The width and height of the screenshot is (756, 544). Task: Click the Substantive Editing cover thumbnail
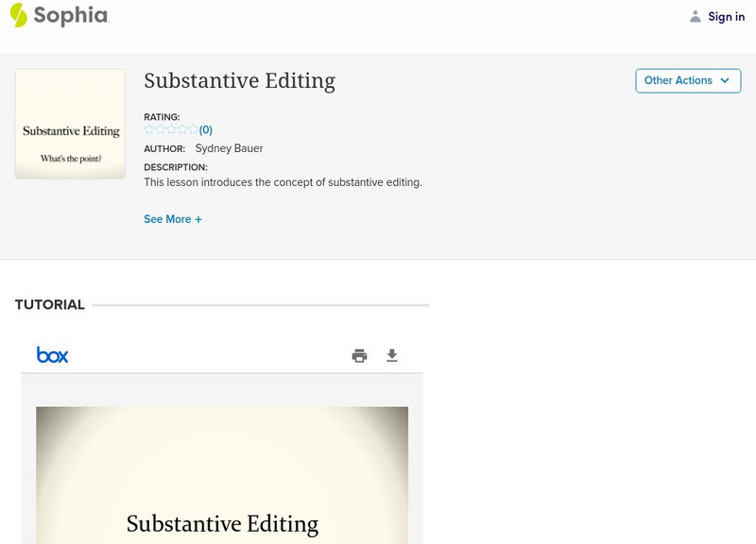(x=70, y=123)
